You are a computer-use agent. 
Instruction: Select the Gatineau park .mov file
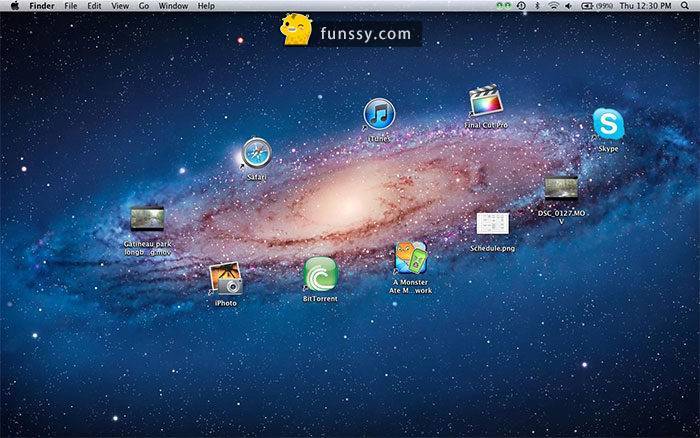(147, 219)
